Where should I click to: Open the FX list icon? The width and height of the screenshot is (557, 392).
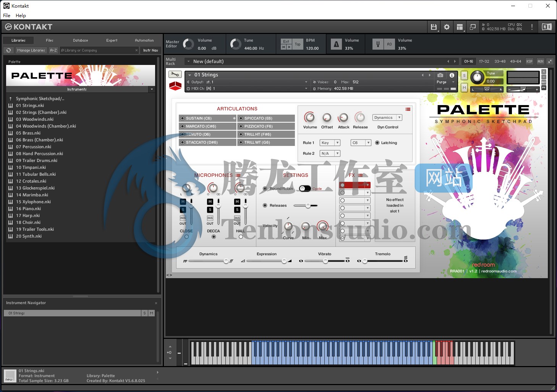pos(360,175)
